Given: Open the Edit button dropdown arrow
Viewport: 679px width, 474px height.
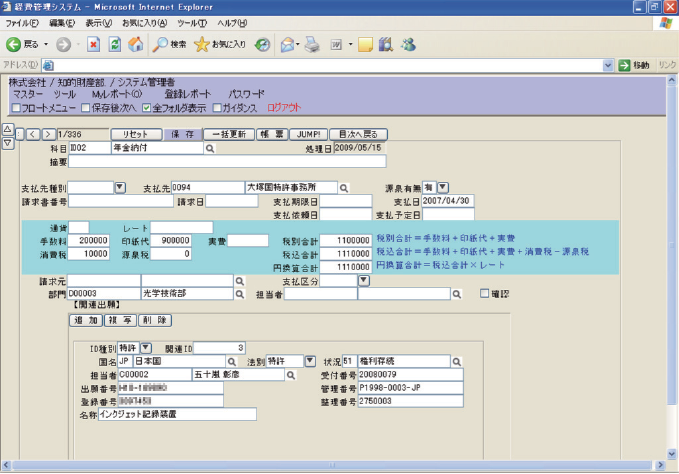Looking at the screenshot, I should coord(350,44).
